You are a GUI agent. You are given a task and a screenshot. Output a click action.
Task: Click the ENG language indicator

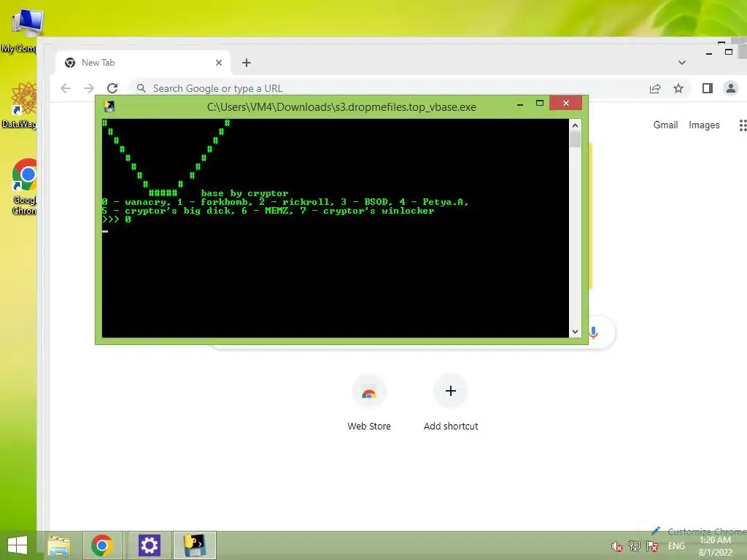tap(676, 546)
